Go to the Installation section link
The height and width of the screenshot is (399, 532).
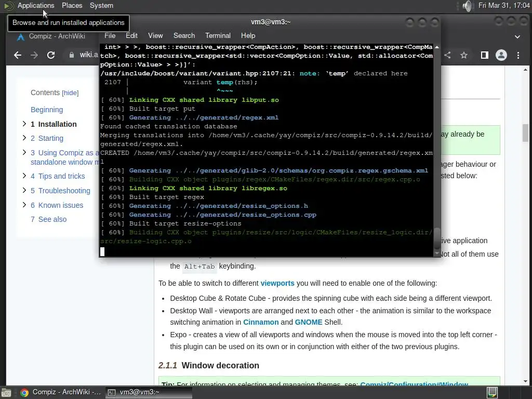[x=54, y=124]
